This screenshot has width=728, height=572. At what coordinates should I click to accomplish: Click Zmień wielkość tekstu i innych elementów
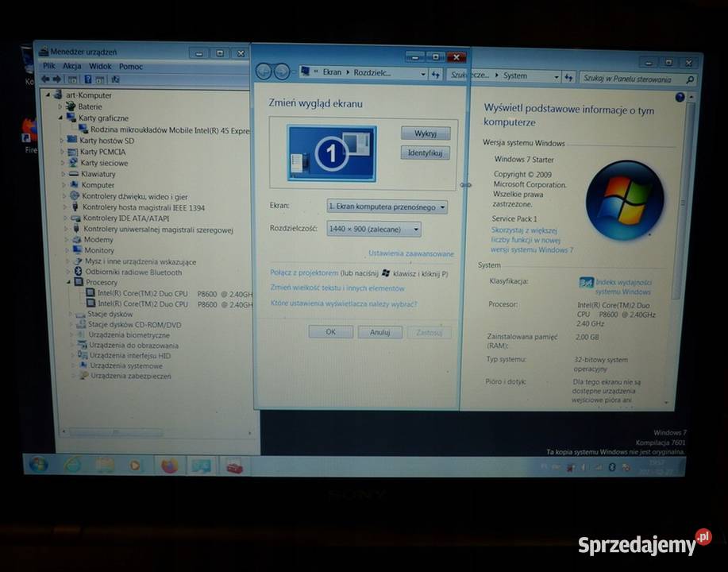point(337,288)
